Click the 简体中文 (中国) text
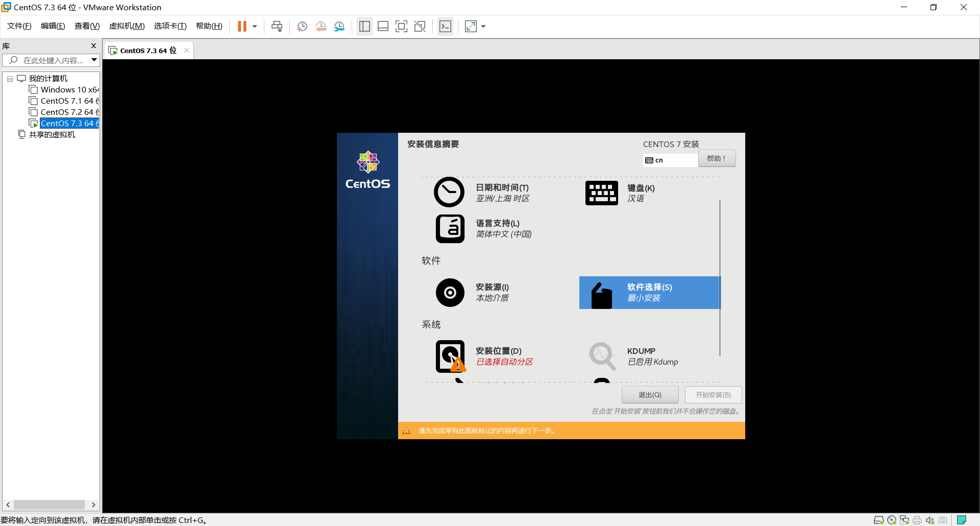The width and height of the screenshot is (980, 526). tap(504, 234)
